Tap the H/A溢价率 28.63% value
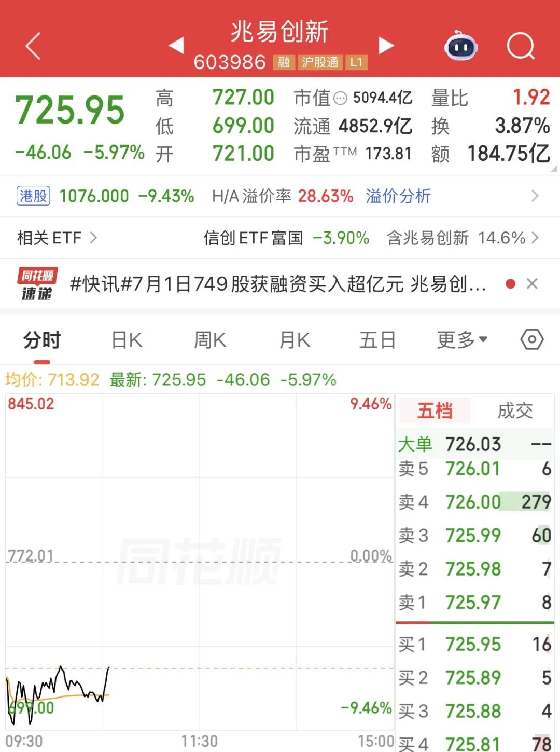560x752 pixels. [x=326, y=196]
